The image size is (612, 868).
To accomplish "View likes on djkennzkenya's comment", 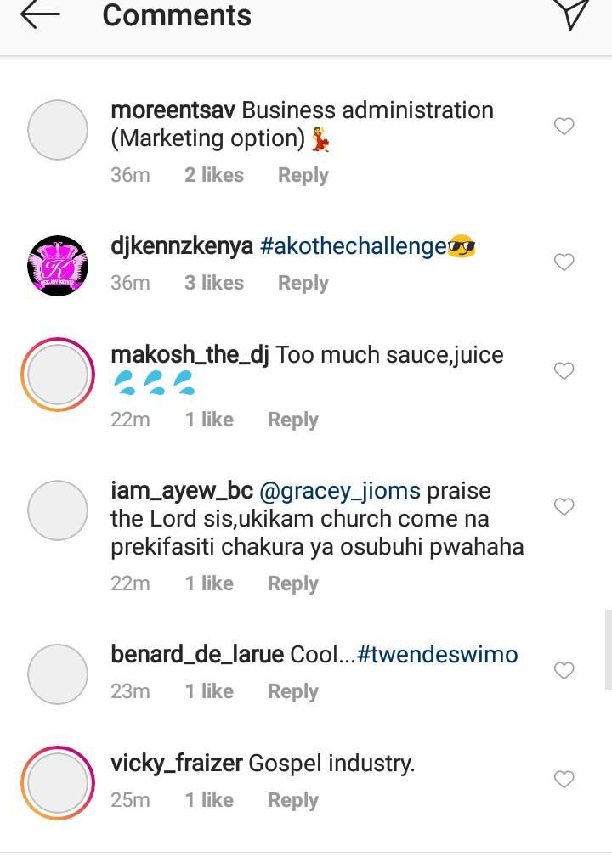I will [213, 283].
